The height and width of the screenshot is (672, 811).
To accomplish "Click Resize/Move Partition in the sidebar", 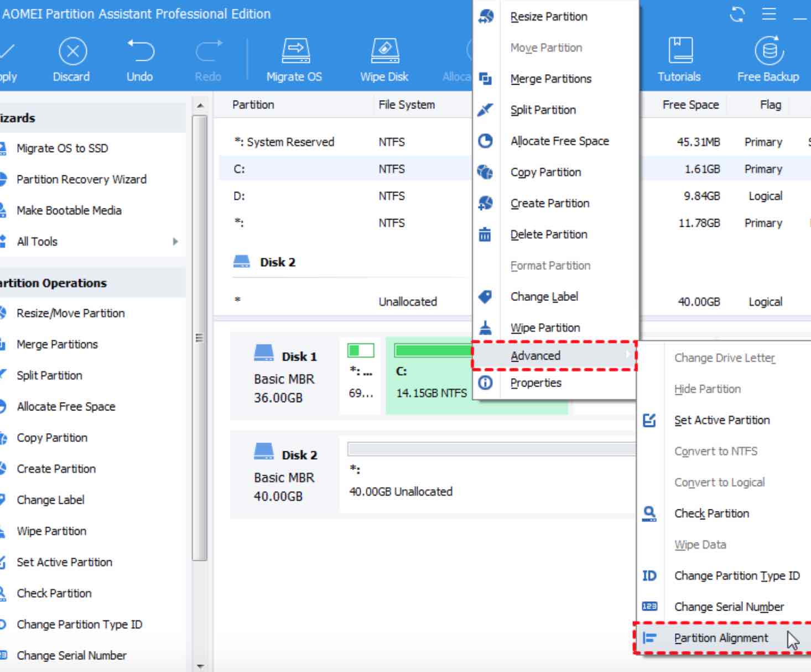I will (x=71, y=313).
